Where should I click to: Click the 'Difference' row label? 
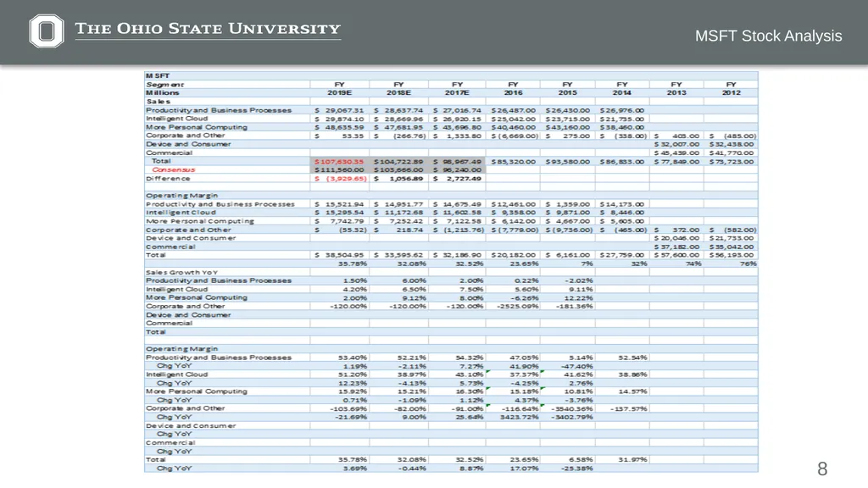168,179
